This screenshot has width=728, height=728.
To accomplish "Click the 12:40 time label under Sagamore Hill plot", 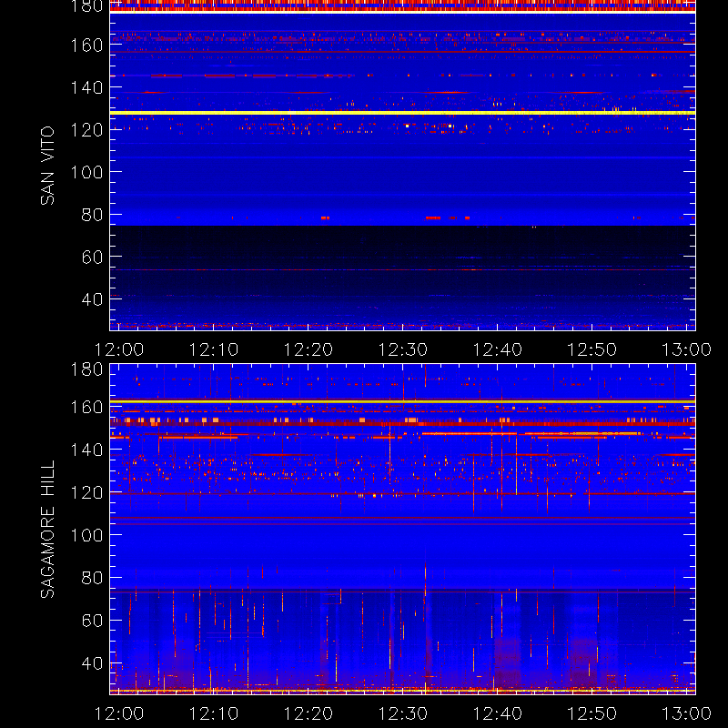I will click(x=498, y=713).
